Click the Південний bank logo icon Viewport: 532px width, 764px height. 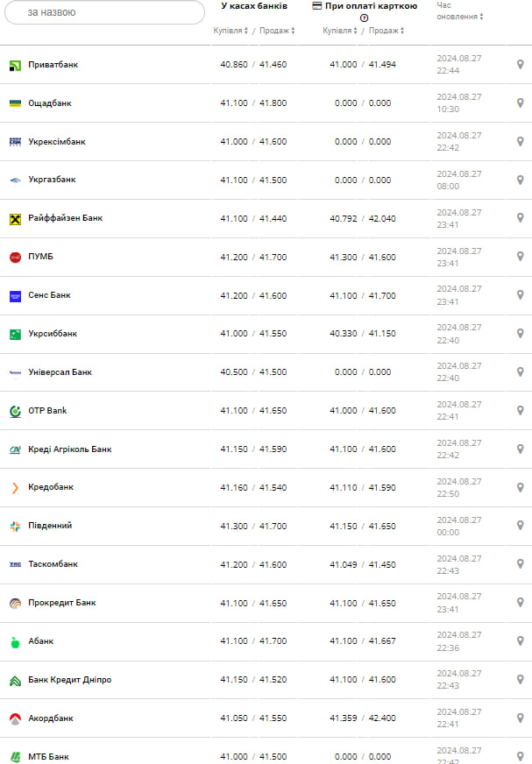[15, 526]
